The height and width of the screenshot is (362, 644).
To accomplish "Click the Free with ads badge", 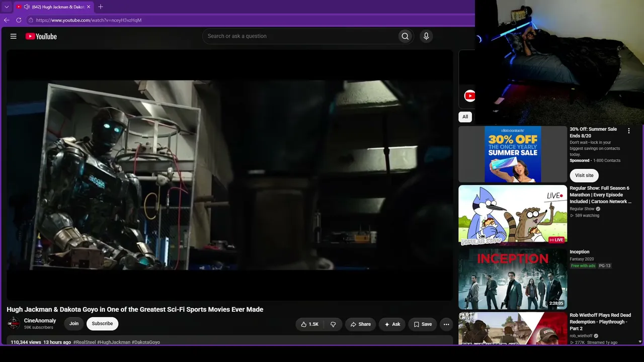I will click(583, 266).
